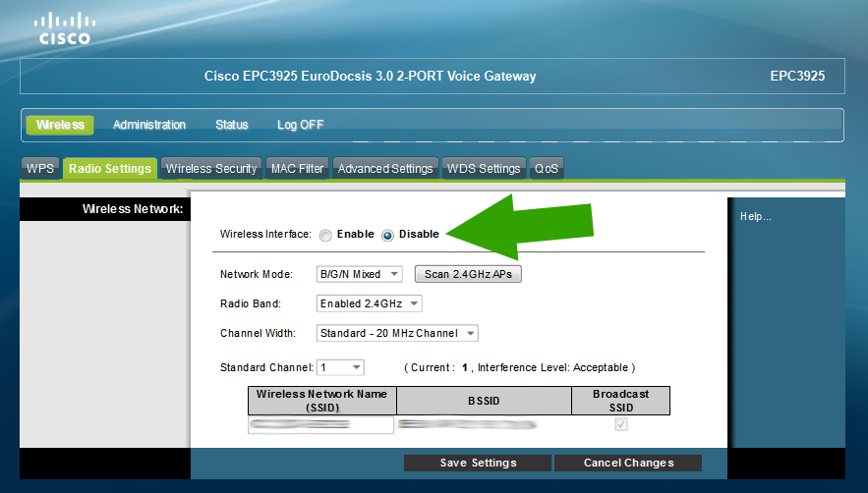This screenshot has height=493, width=868.
Task: Click the Wireless Network Name (SSID) column header
Action: coord(321,401)
